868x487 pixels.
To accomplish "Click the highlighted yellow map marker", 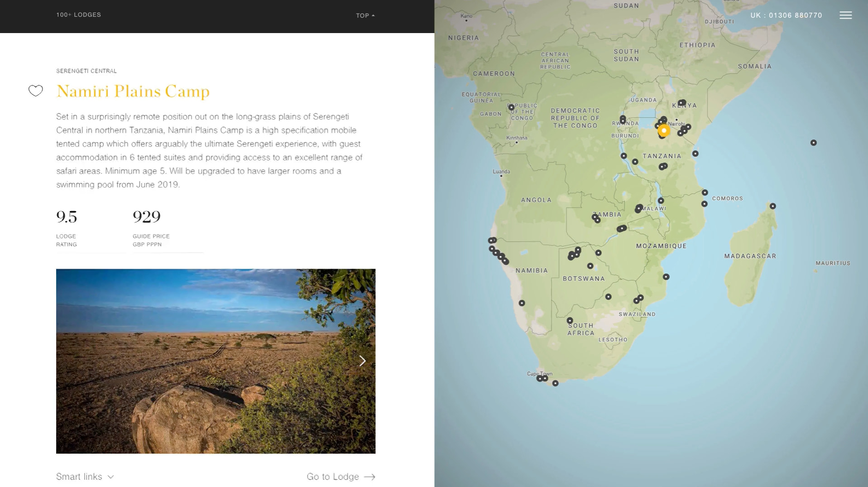I will pos(664,130).
